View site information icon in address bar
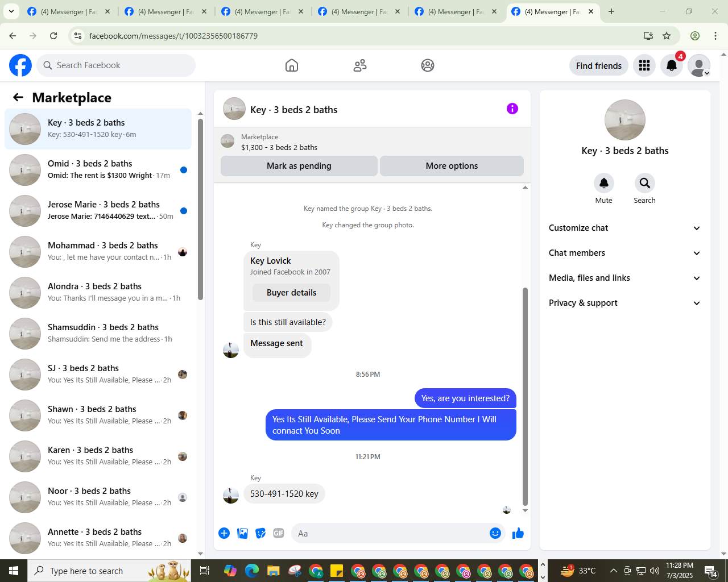 78,36
